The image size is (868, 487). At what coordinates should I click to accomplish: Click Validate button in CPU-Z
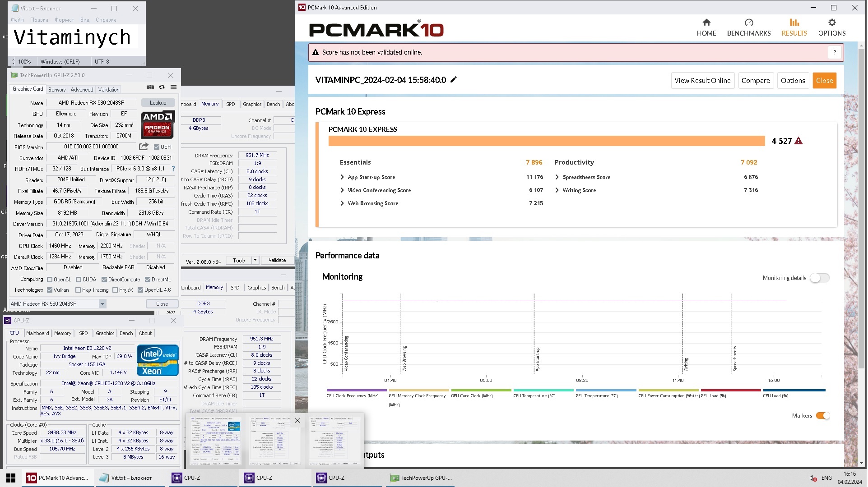click(x=278, y=260)
